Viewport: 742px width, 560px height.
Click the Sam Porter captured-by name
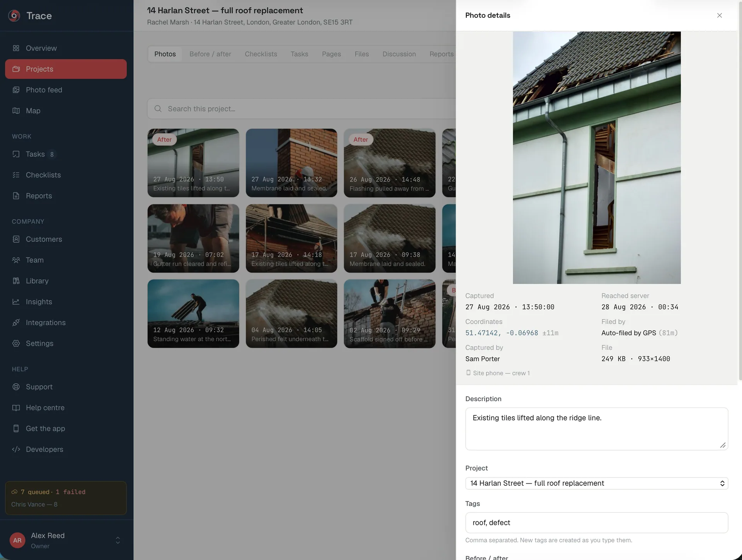click(482, 359)
